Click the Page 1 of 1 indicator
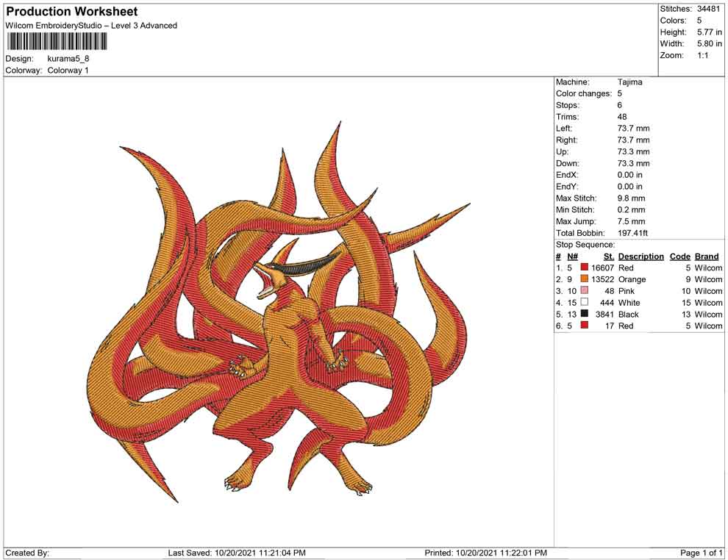 pyautogui.click(x=701, y=553)
